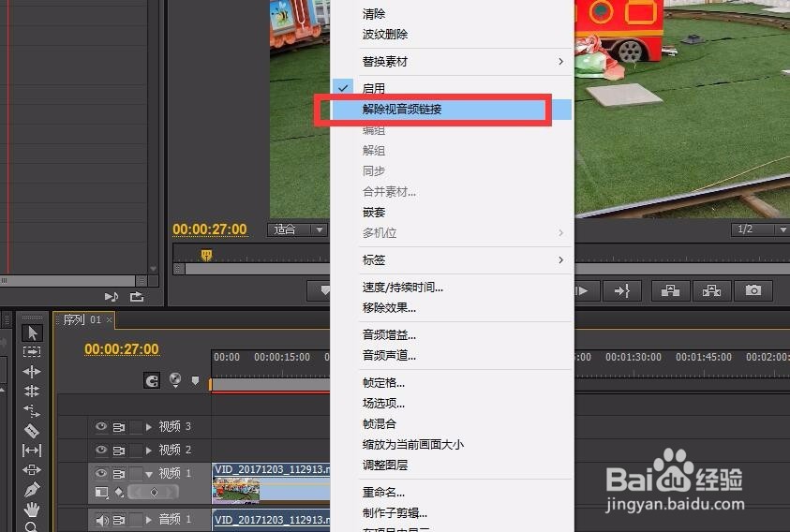This screenshot has height=532, width=790.
Task: Choose 缩放为当前画面大小 menu item
Action: click(452, 444)
